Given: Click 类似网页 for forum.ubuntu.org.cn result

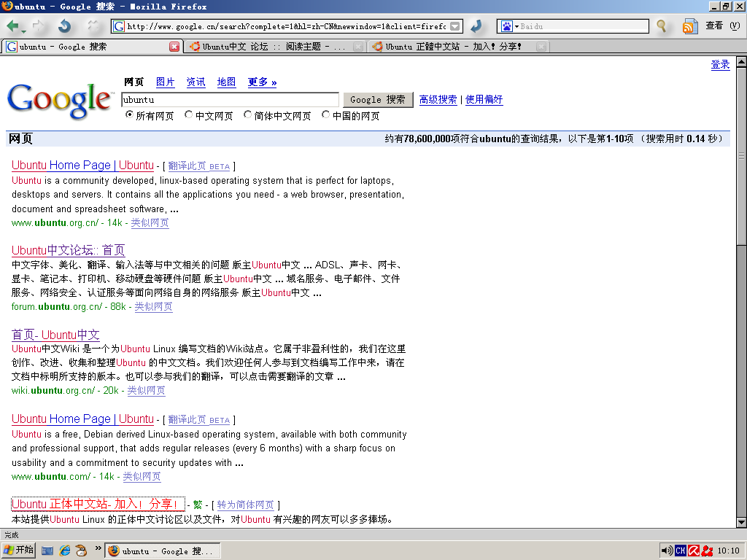Looking at the screenshot, I should click(153, 307).
